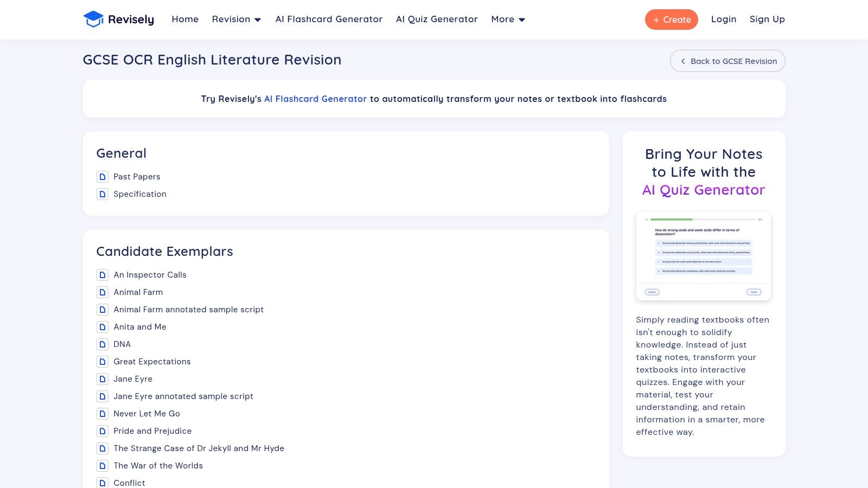Click the AI Quiz Generator preview image
The height and width of the screenshot is (488, 868).
pyautogui.click(x=704, y=256)
